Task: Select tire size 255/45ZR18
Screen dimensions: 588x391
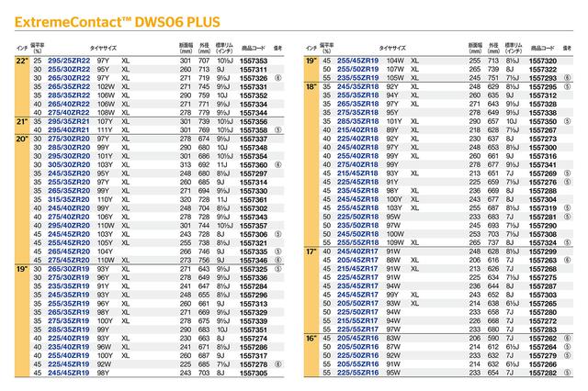Action: click(x=357, y=208)
